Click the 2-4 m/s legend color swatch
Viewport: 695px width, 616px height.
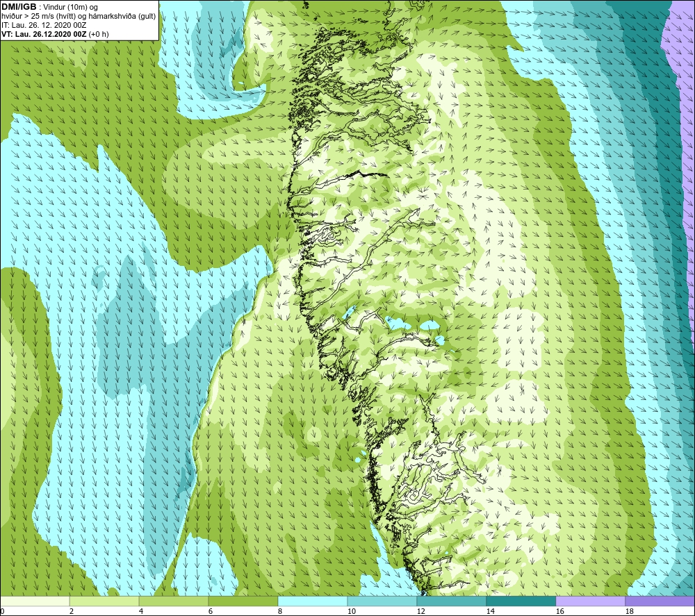point(104,601)
